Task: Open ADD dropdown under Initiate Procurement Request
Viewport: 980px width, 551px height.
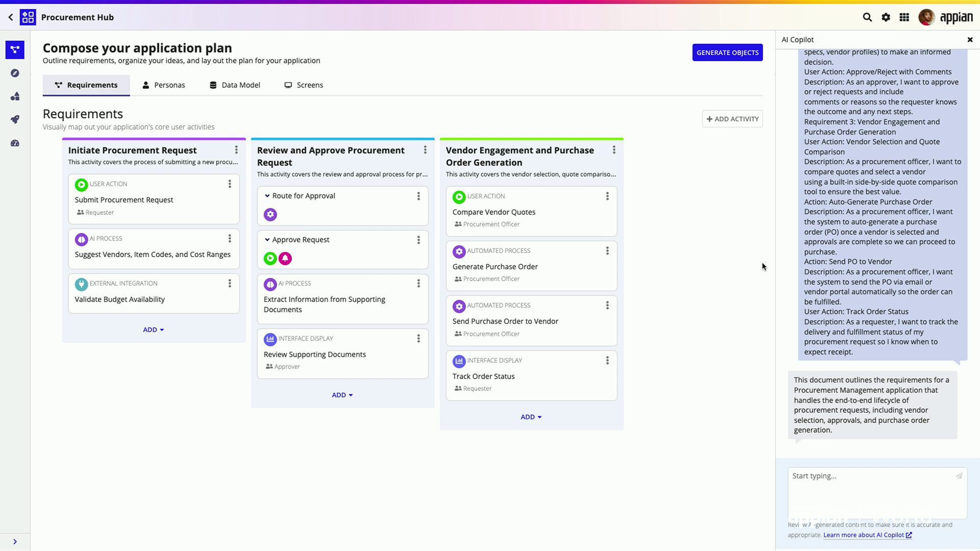Action: click(x=153, y=330)
